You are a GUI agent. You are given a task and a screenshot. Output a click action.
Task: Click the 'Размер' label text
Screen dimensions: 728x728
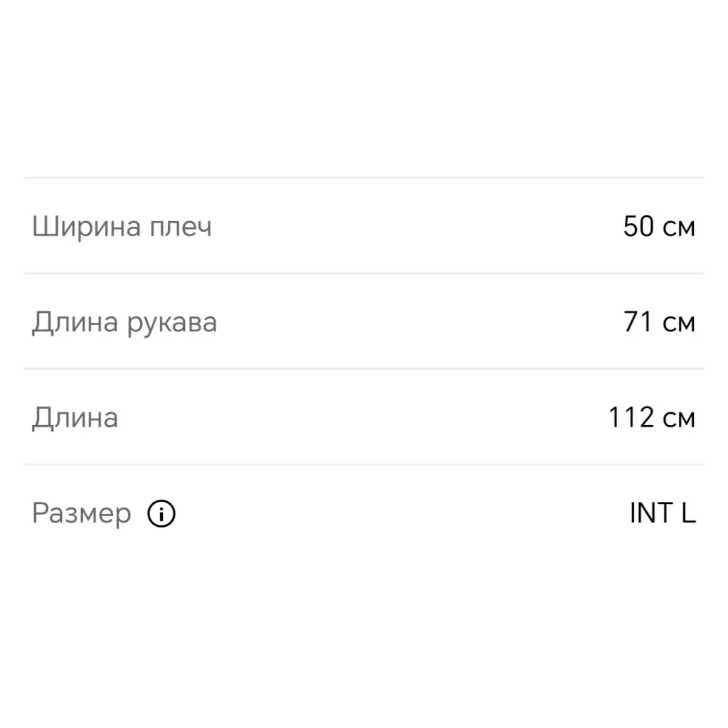click(x=82, y=513)
